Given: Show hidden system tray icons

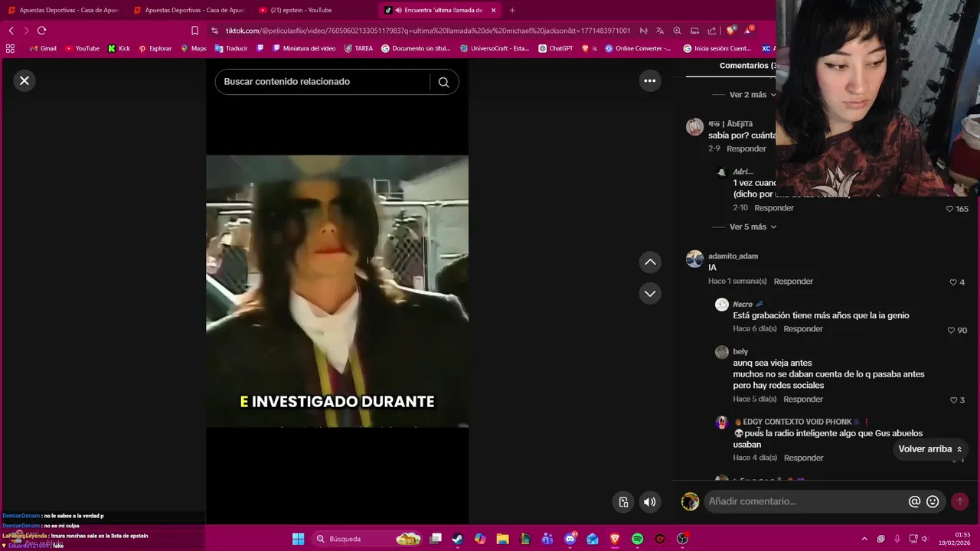Looking at the screenshot, I should (x=864, y=539).
